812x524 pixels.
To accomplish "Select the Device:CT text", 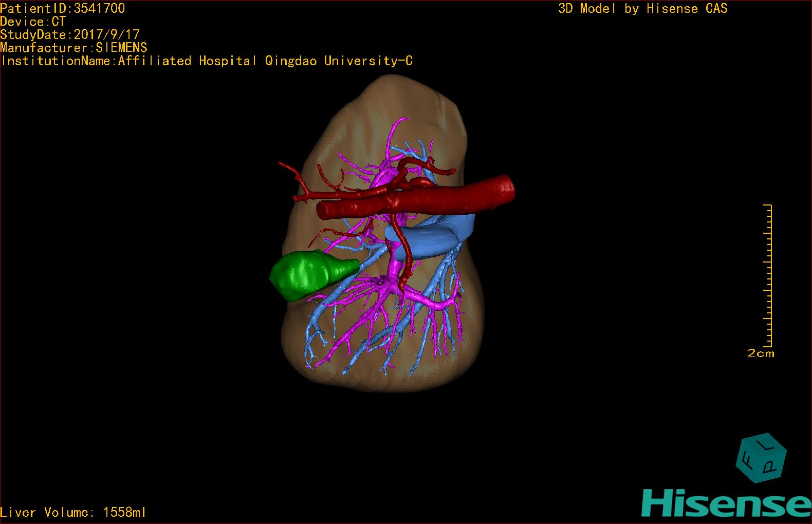I will 33,22.
